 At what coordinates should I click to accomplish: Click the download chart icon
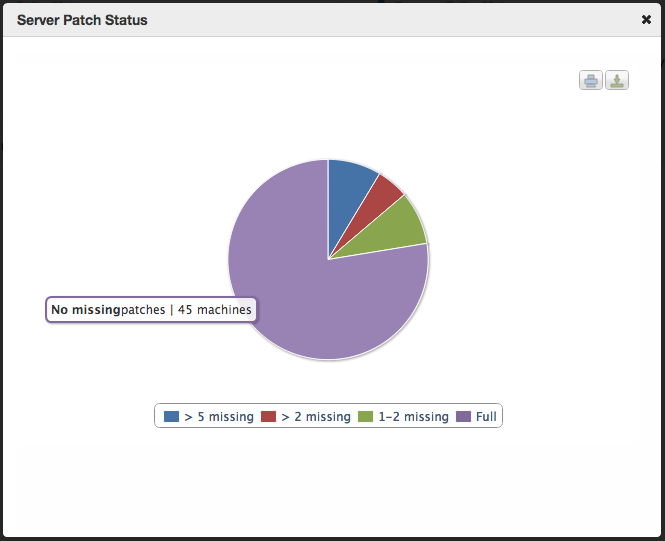click(617, 80)
